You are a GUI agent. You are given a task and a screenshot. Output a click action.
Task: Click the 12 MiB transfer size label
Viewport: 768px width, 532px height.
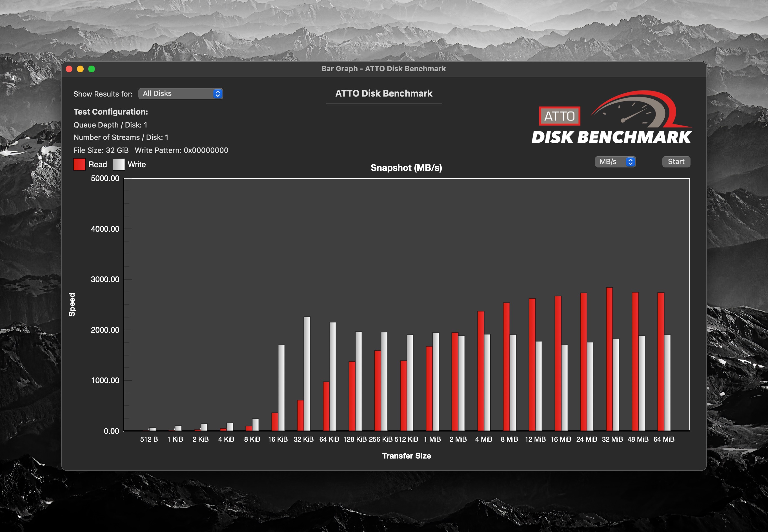tap(535, 439)
